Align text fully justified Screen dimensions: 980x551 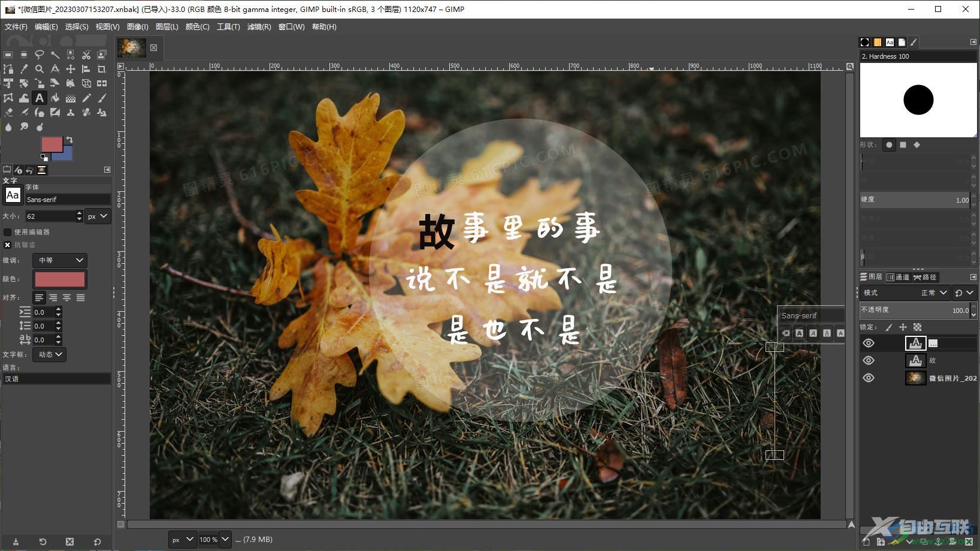pyautogui.click(x=80, y=297)
